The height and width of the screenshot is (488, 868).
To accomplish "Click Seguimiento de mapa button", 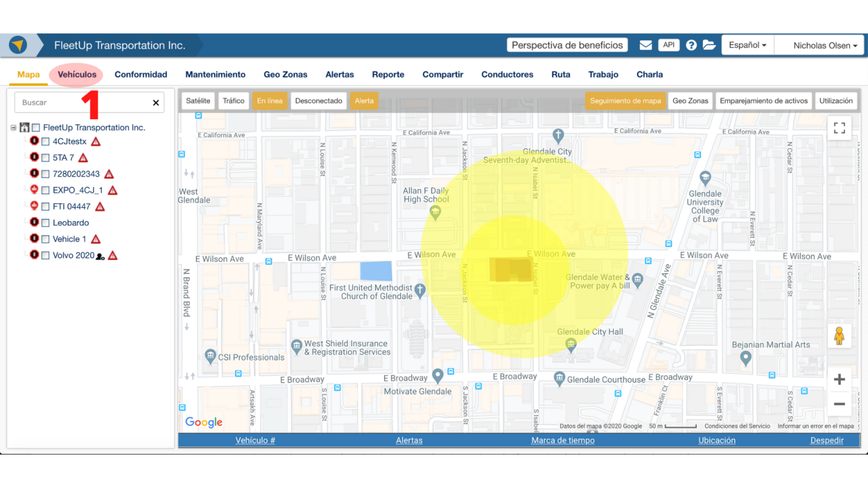I will [x=626, y=101].
